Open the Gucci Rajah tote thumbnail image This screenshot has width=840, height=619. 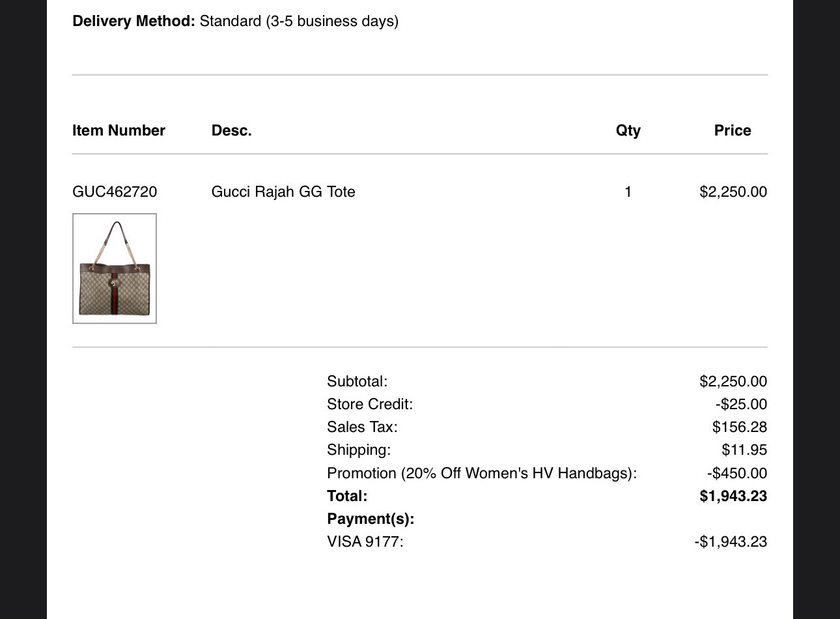tap(115, 268)
